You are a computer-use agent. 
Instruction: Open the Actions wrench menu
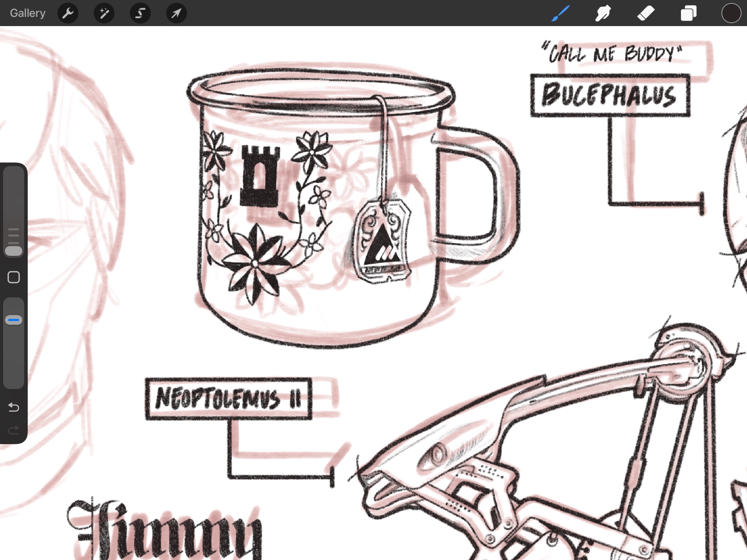click(68, 13)
